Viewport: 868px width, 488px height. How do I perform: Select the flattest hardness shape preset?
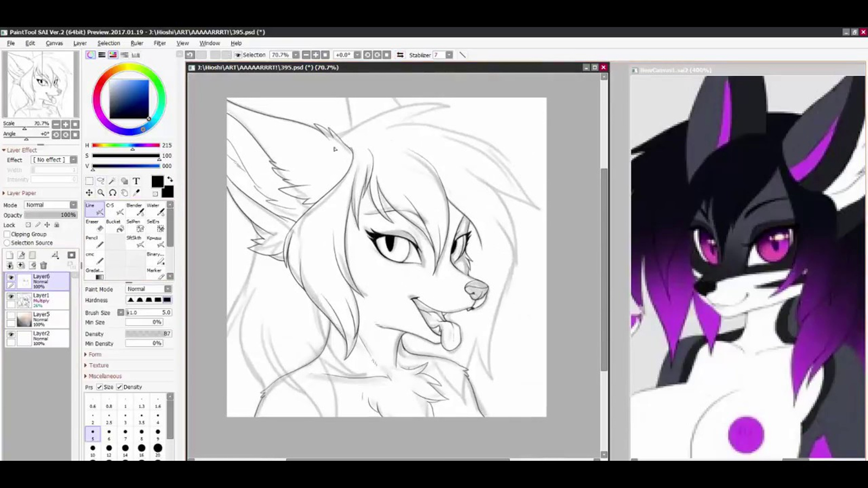[167, 300]
